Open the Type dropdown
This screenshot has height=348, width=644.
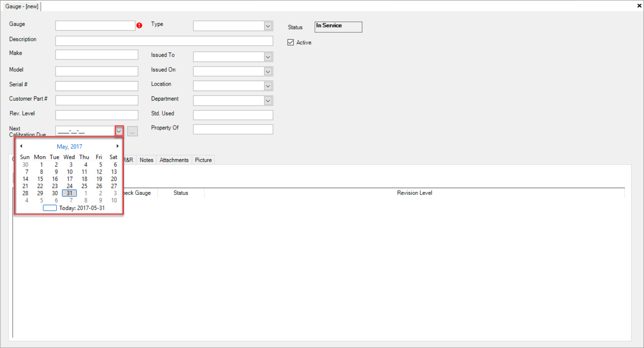coord(268,26)
